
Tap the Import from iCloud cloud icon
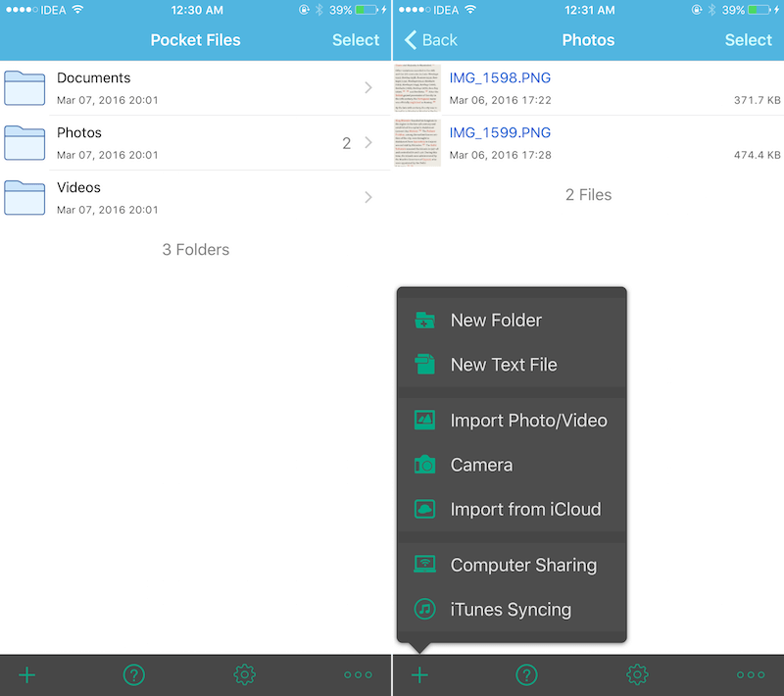[424, 510]
